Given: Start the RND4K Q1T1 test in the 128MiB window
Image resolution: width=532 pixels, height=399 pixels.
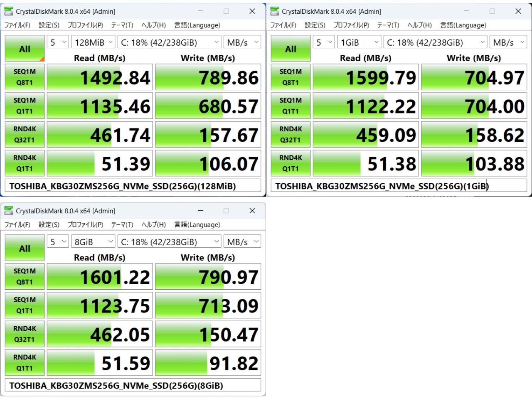Looking at the screenshot, I should (x=25, y=163).
